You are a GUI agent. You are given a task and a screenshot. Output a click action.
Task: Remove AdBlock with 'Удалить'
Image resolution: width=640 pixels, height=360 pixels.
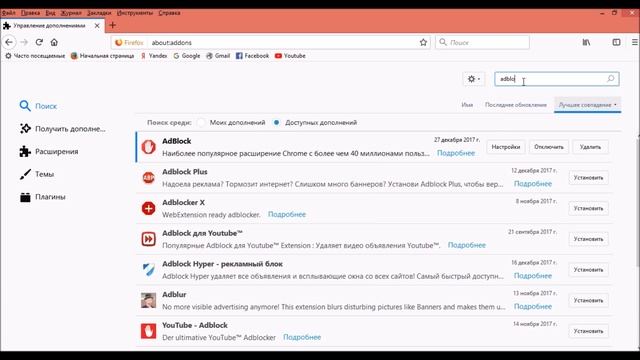tap(590, 147)
